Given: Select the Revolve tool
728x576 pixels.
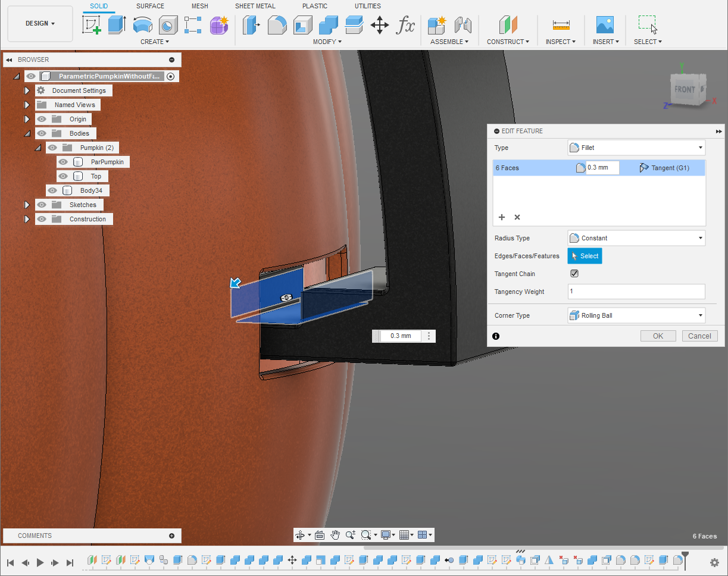Looking at the screenshot, I should click(x=142, y=25).
